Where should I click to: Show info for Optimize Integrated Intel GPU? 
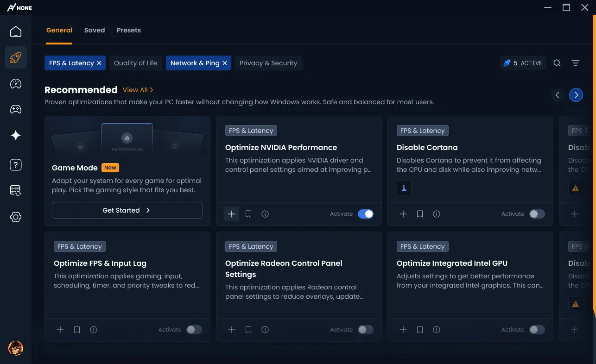[437, 330]
